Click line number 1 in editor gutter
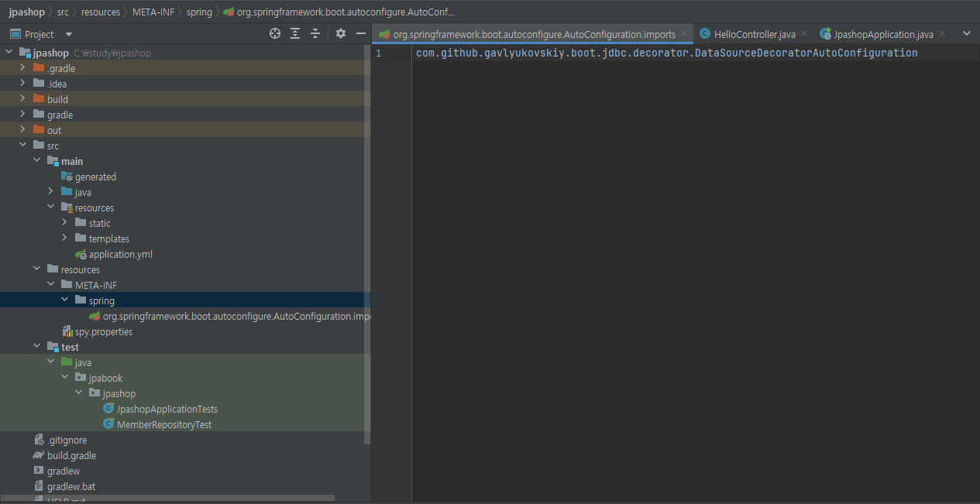This screenshot has width=980, height=504. point(378,53)
